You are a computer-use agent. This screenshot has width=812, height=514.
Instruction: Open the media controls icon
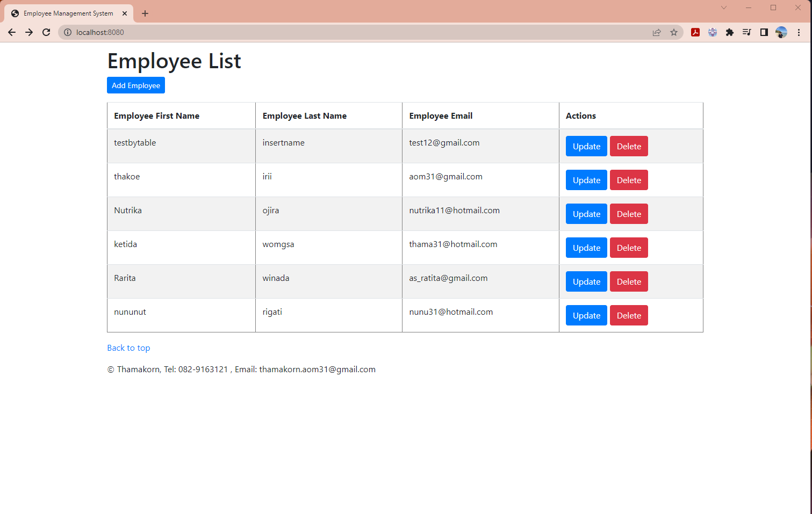746,32
